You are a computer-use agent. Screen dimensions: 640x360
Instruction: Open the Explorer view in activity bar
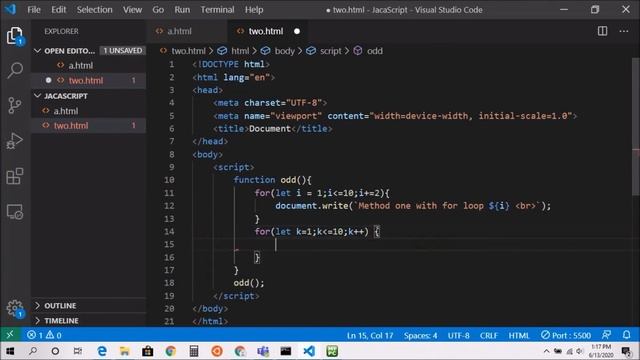(15, 36)
